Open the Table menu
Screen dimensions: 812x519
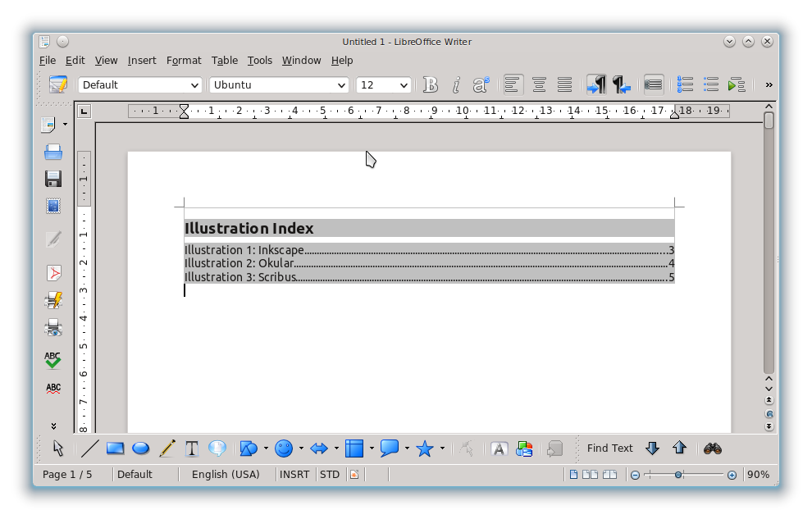click(224, 60)
